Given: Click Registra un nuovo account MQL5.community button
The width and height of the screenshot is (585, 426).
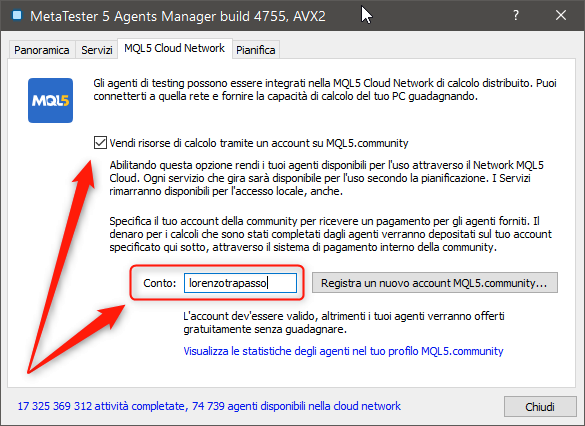Looking at the screenshot, I should click(x=435, y=283).
